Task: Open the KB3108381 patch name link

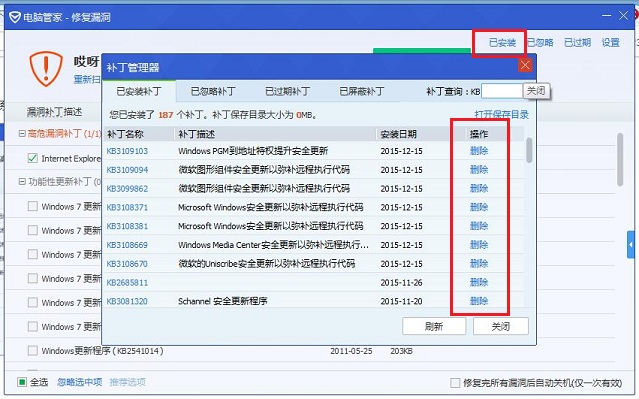Action: (127, 226)
